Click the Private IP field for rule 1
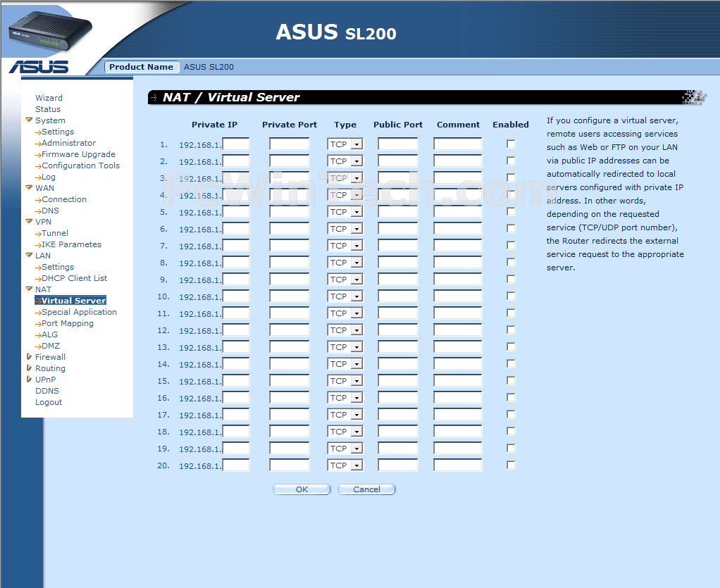The width and height of the screenshot is (720, 588). click(236, 144)
